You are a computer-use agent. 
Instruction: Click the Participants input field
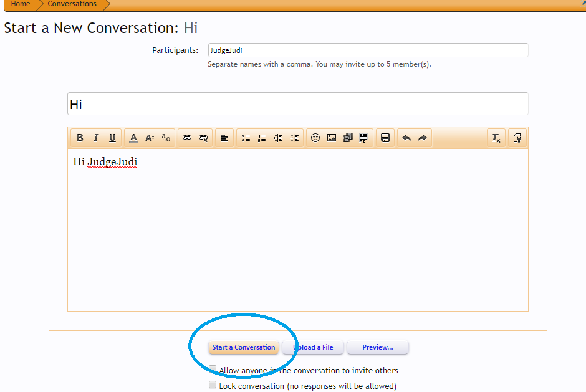pyautogui.click(x=368, y=50)
